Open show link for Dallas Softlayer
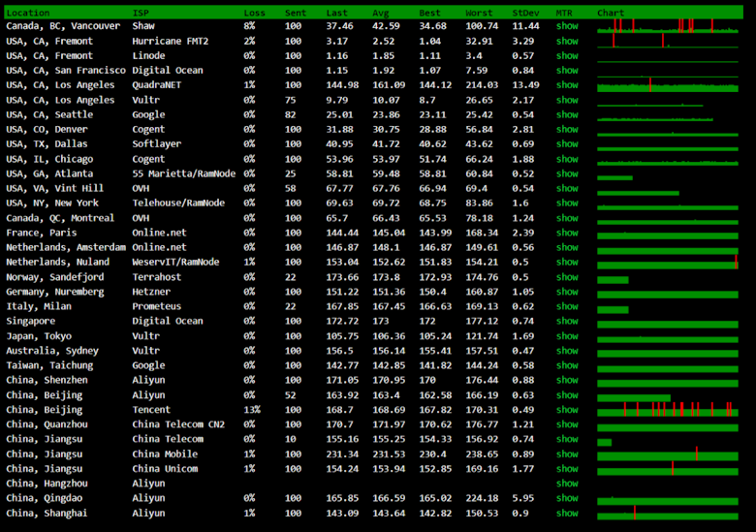Screen dimensions: 756x532 pos(566,144)
